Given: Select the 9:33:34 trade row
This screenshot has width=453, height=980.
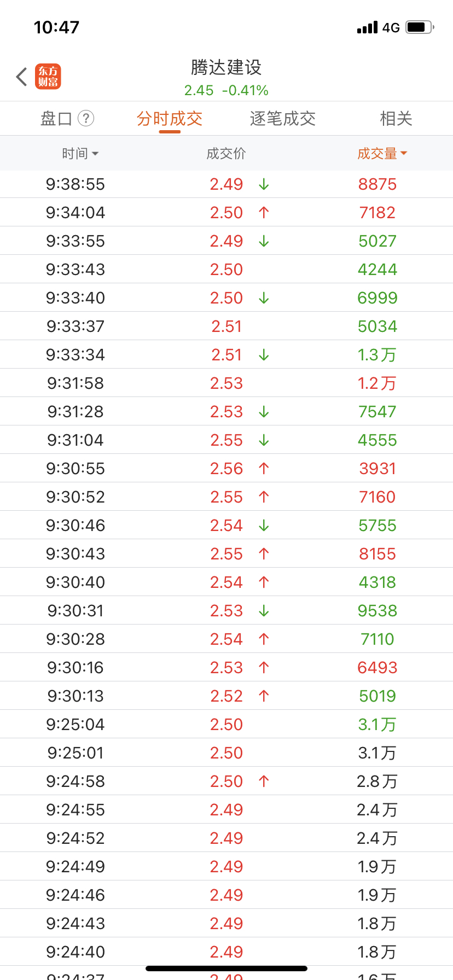Looking at the screenshot, I should pyautogui.click(x=226, y=355).
